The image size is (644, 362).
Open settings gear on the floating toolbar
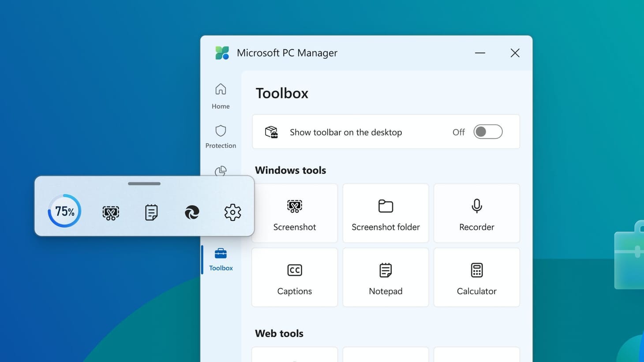(x=232, y=212)
